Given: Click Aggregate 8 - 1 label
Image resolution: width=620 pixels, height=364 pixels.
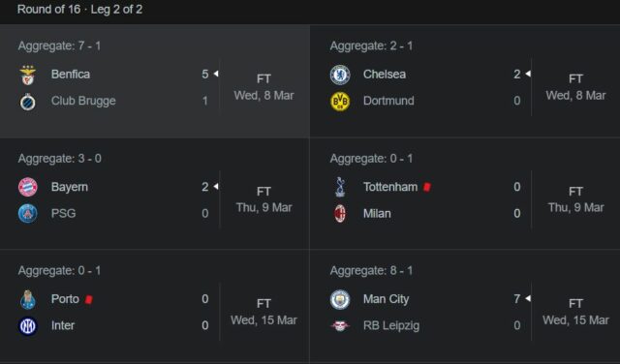Looking at the screenshot, I should 371,271.
